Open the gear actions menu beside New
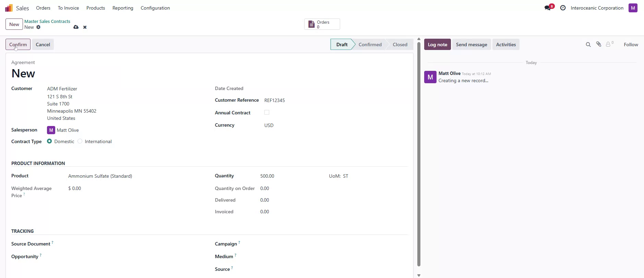 coord(38,27)
